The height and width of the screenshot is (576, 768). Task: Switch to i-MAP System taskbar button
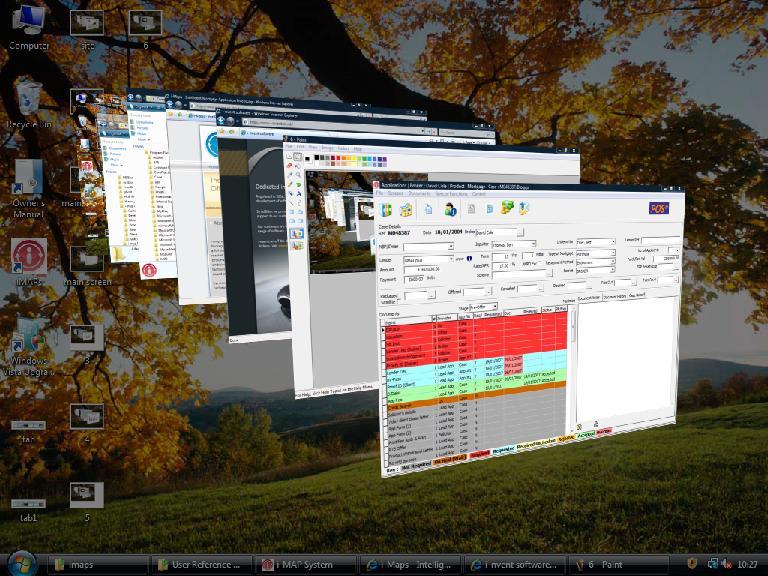click(x=305, y=565)
